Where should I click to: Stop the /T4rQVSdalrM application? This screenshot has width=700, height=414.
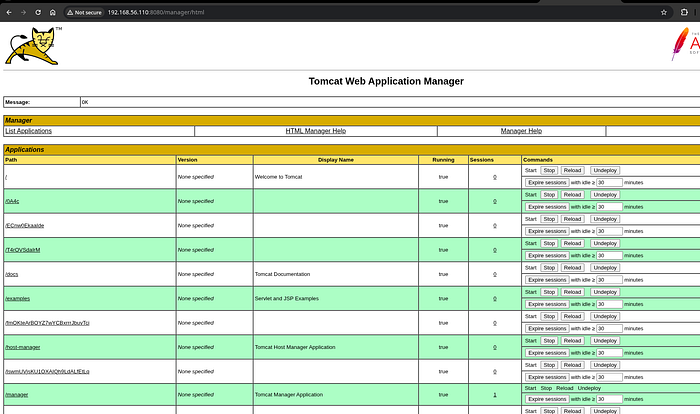coord(549,243)
